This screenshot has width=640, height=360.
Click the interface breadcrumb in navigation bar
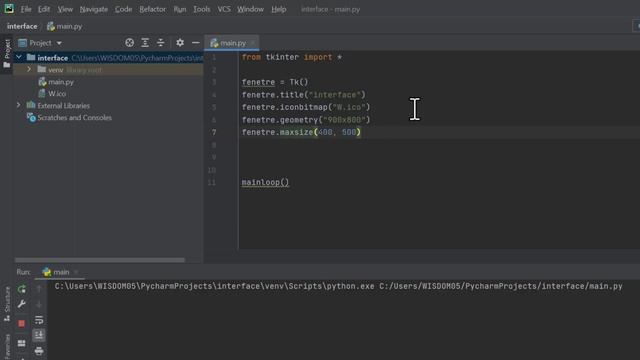click(x=22, y=26)
